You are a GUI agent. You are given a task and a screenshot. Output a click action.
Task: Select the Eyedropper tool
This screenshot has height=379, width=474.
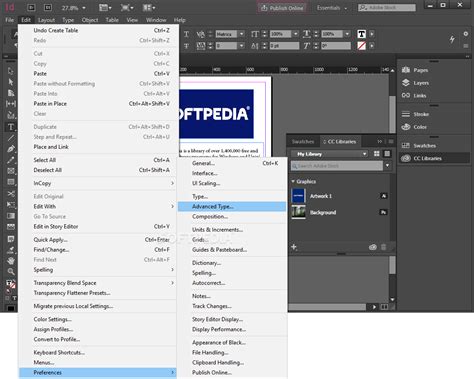click(x=11, y=250)
